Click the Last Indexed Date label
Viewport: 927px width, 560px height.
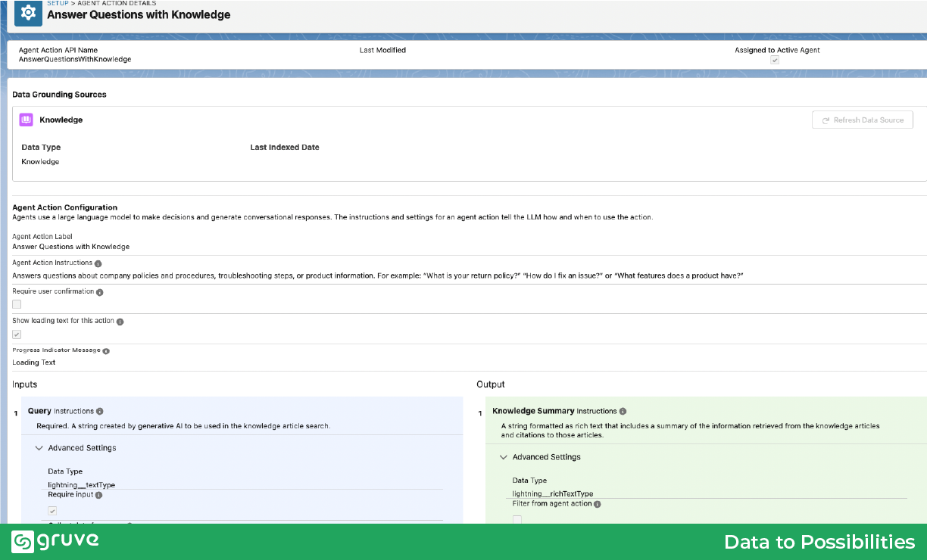click(x=285, y=148)
